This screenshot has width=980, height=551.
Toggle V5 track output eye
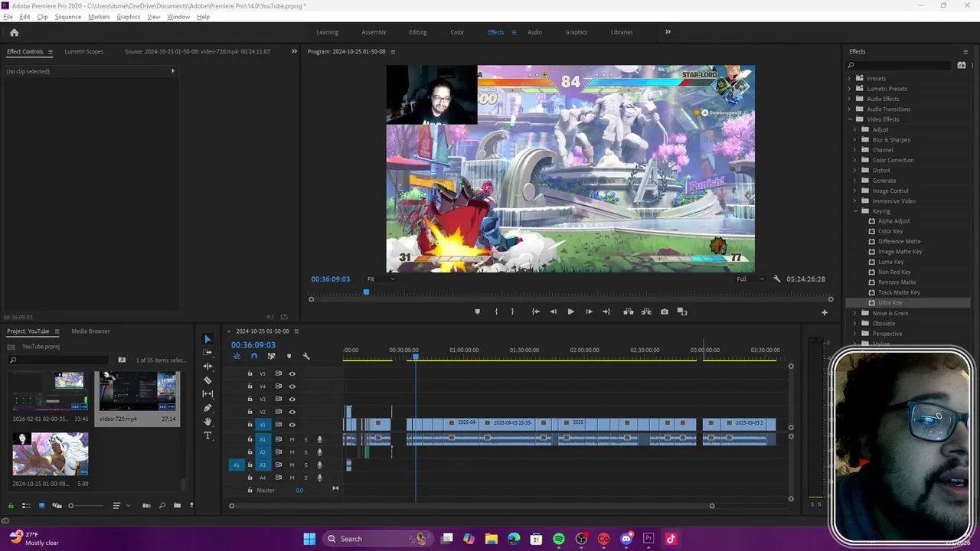(x=292, y=373)
